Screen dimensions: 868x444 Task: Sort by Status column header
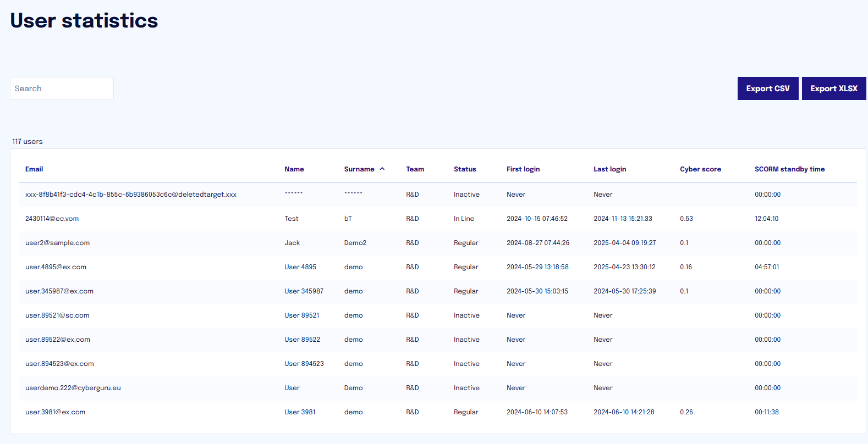tap(465, 169)
